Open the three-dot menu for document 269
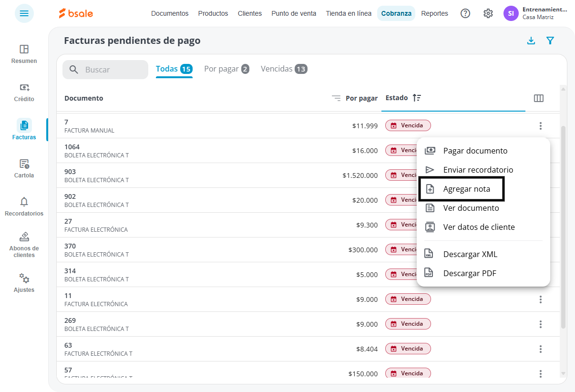575x392 pixels. 541,324
